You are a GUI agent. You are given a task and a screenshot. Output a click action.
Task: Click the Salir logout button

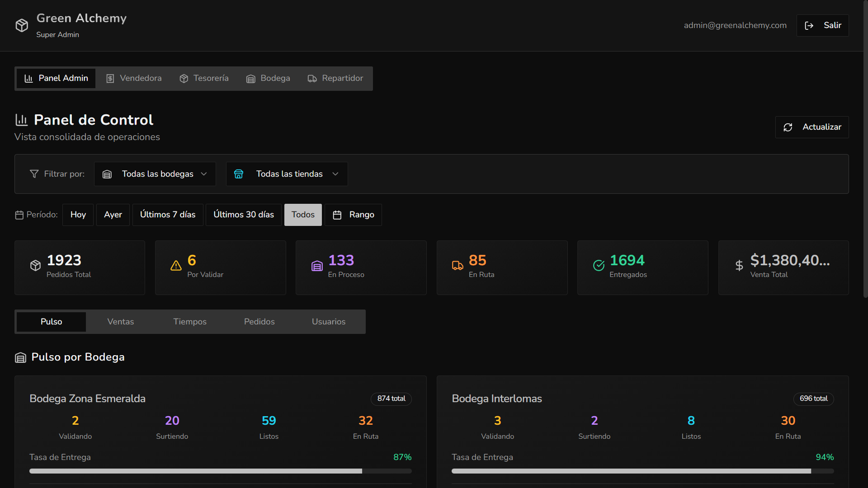(x=822, y=26)
